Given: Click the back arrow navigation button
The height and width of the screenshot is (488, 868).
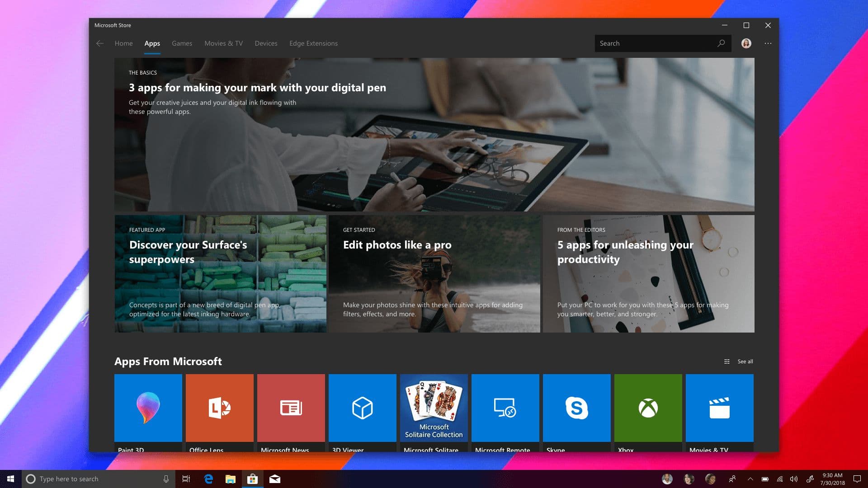Looking at the screenshot, I should coord(99,43).
